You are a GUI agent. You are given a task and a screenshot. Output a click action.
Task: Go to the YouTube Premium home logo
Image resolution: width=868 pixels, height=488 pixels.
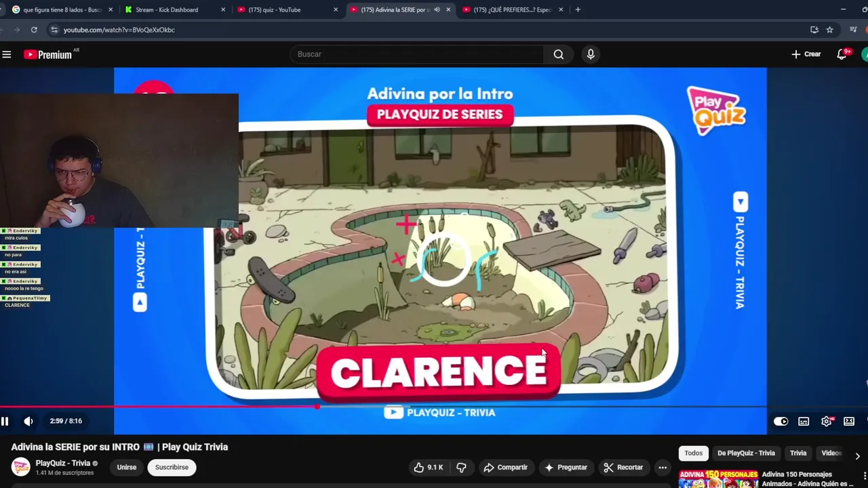pos(48,54)
